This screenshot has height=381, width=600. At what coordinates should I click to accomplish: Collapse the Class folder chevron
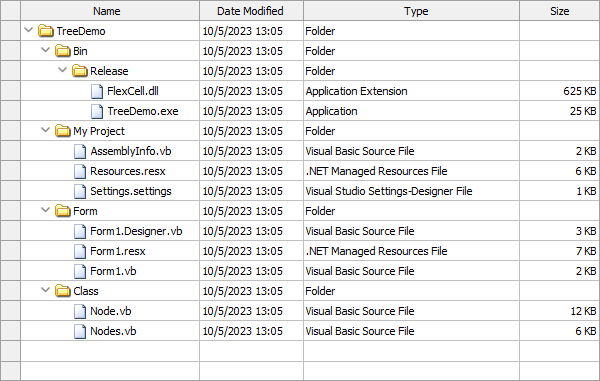tap(46, 290)
